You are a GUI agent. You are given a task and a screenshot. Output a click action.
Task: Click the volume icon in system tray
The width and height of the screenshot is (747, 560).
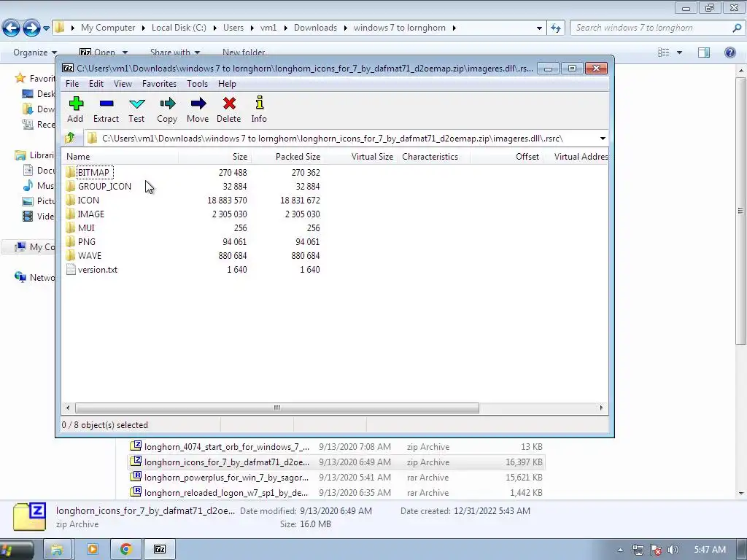pyautogui.click(x=673, y=550)
